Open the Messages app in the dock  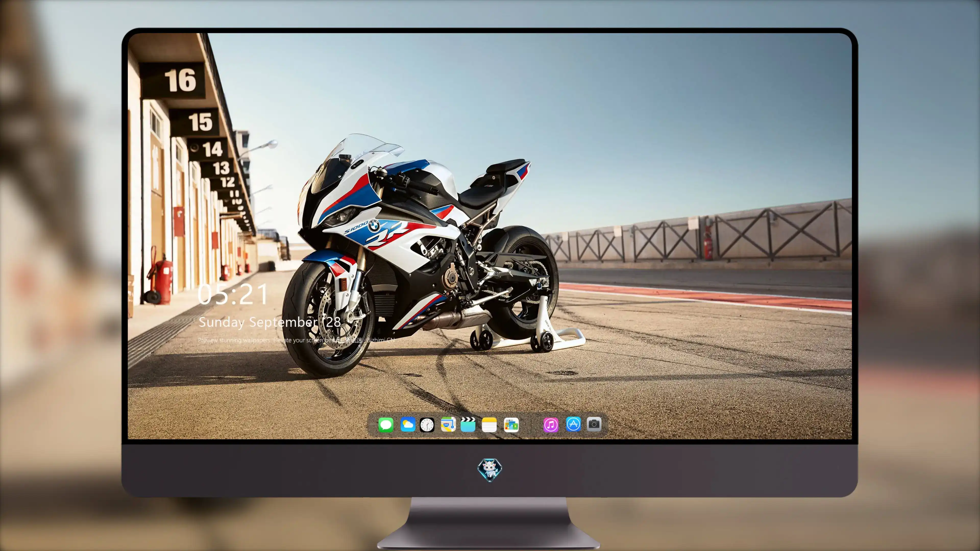(386, 425)
